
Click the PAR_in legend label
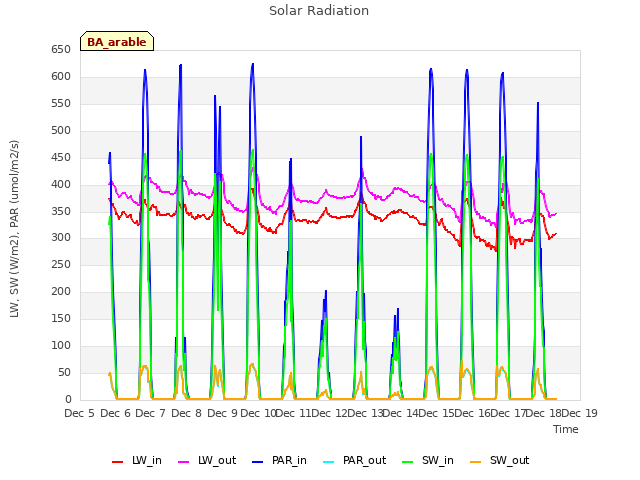(x=289, y=461)
